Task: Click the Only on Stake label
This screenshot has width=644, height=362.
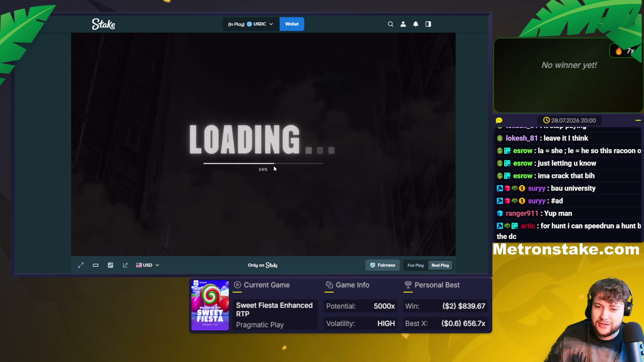Action: 263,265
